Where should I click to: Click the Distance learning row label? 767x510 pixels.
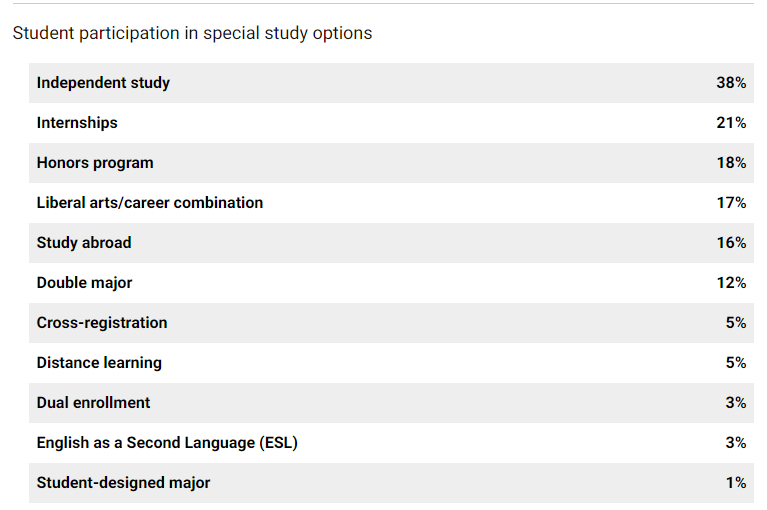(x=99, y=363)
